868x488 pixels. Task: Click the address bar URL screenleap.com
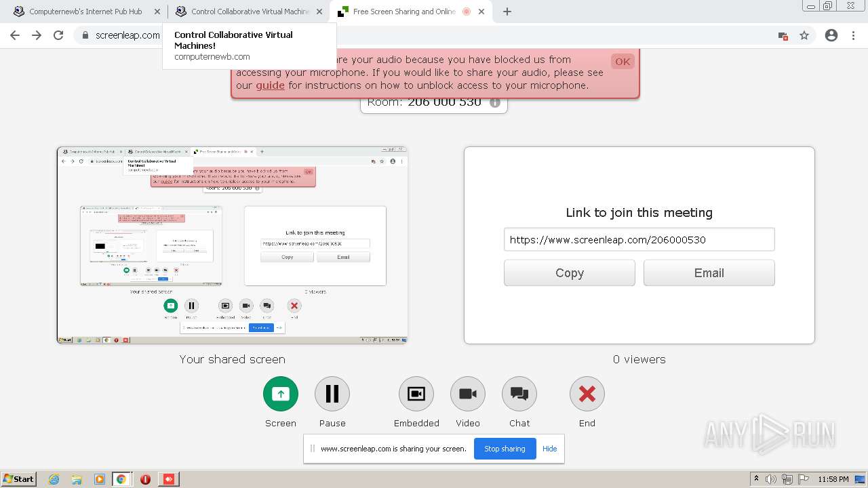(127, 35)
